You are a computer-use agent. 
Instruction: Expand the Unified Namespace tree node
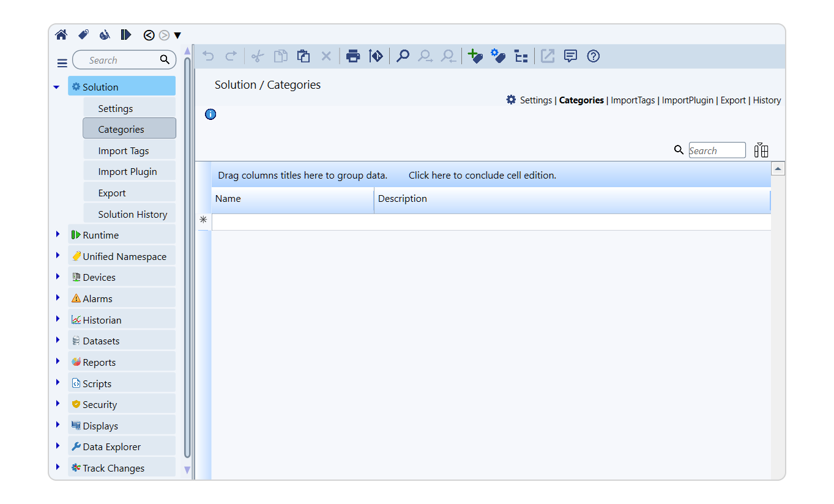tap(58, 256)
